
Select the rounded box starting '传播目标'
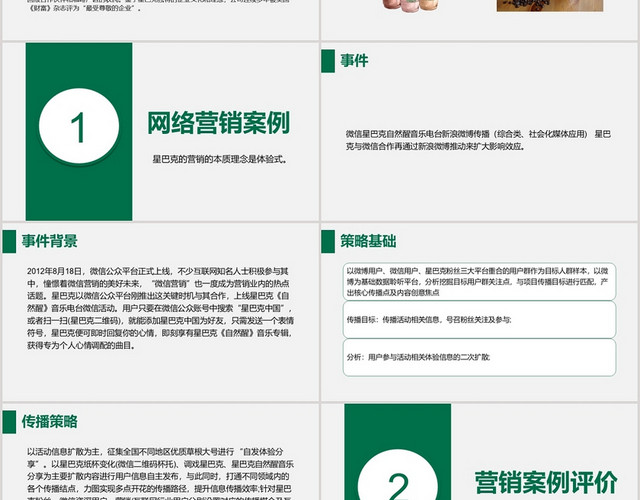[479, 320]
